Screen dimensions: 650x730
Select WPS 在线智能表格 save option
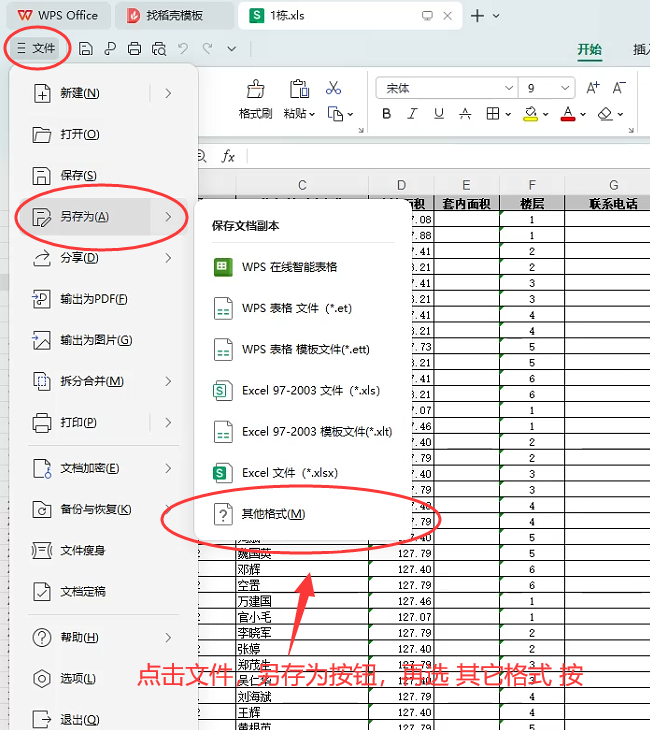pyautogui.click(x=288, y=267)
